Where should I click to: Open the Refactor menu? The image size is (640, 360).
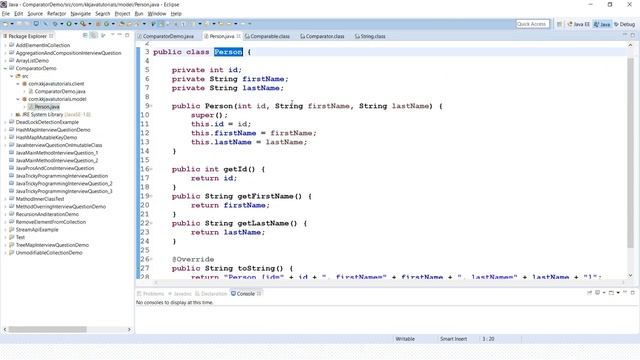[56, 13]
